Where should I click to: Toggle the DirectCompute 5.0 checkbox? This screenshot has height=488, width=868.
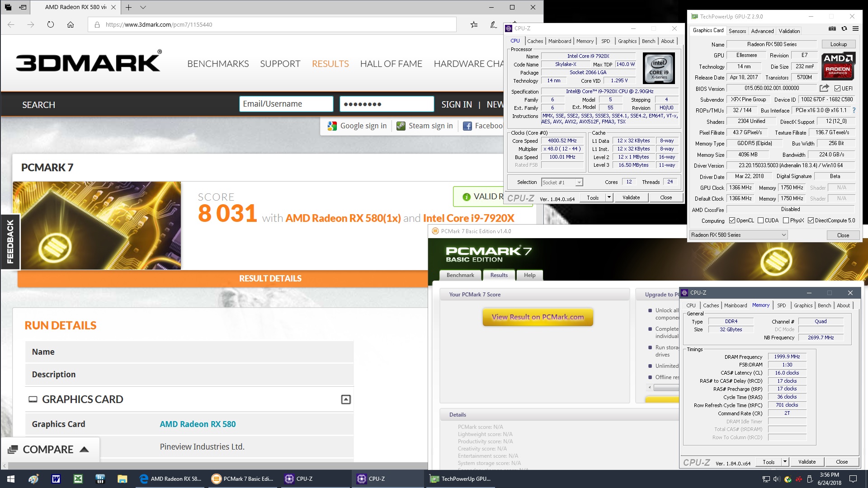[811, 221]
